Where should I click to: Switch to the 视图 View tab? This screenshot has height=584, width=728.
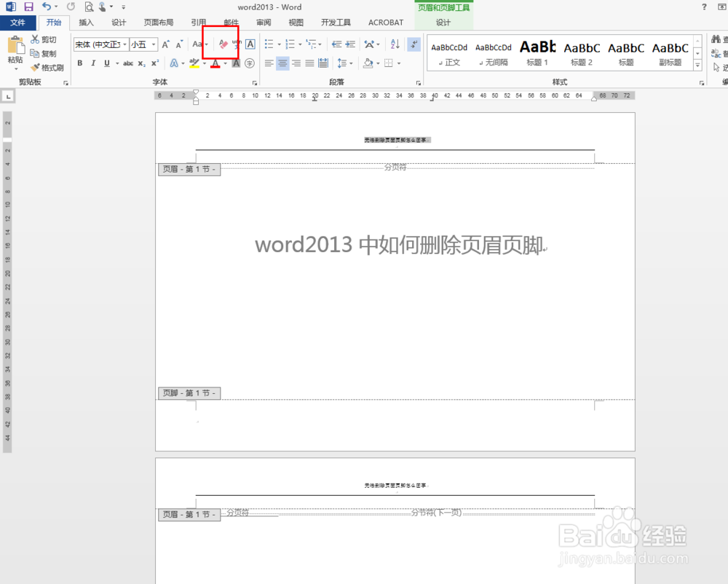pos(296,23)
